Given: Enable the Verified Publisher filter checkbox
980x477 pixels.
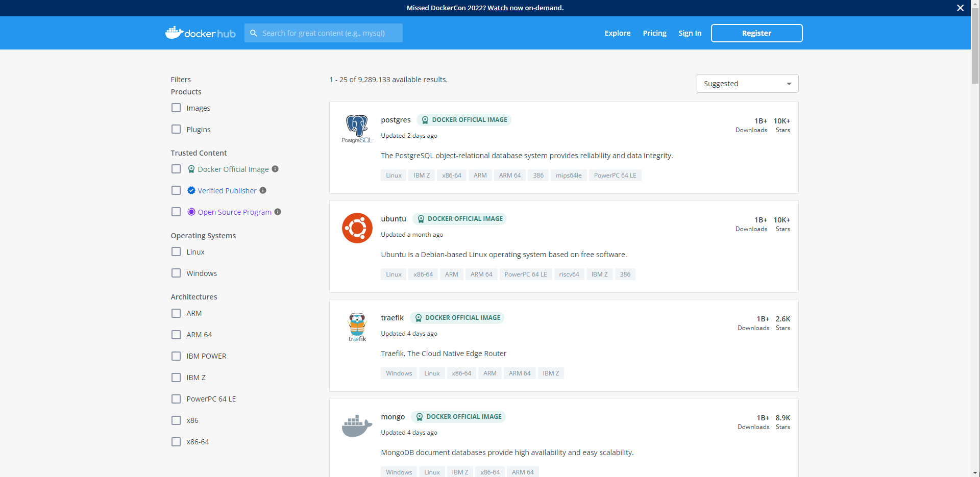Looking at the screenshot, I should point(176,190).
